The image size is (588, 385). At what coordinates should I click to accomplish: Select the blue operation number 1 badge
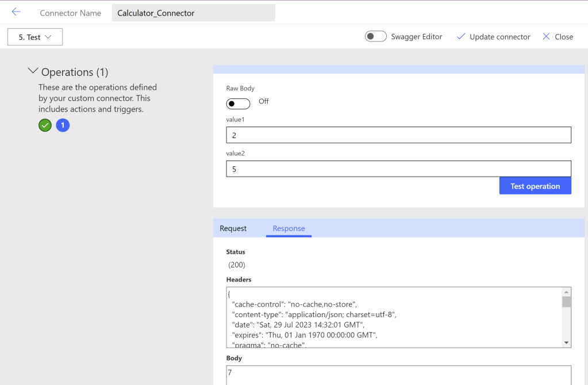63,125
